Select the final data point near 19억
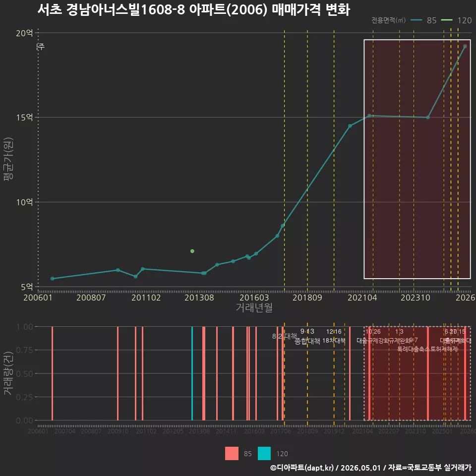The width and height of the screenshot is (476, 476). click(465, 47)
